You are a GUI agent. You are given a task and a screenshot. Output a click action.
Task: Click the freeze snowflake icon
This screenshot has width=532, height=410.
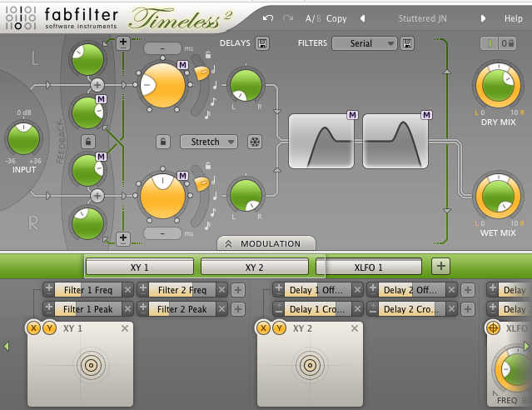coord(255,142)
